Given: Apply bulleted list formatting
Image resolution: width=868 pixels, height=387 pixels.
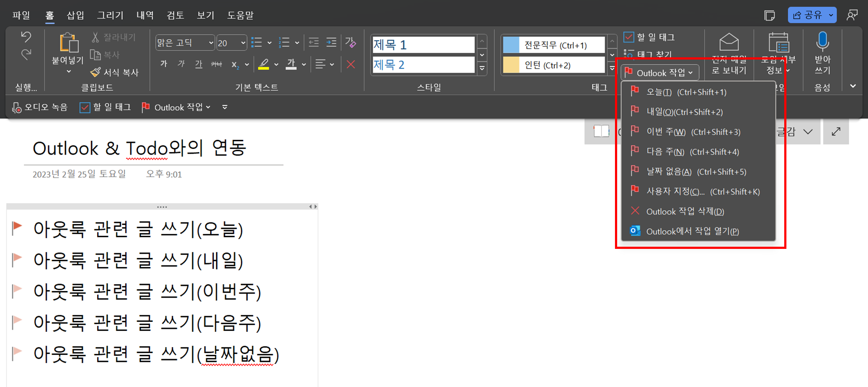Looking at the screenshot, I should click(256, 43).
